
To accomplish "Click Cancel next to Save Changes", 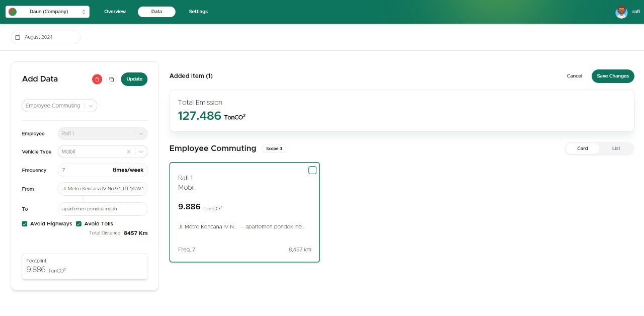I will [574, 76].
